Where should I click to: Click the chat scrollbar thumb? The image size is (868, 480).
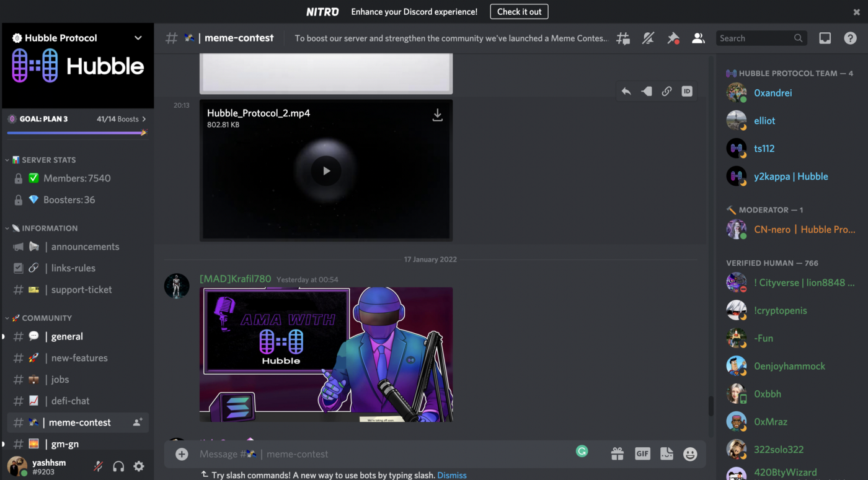pyautogui.click(x=711, y=406)
